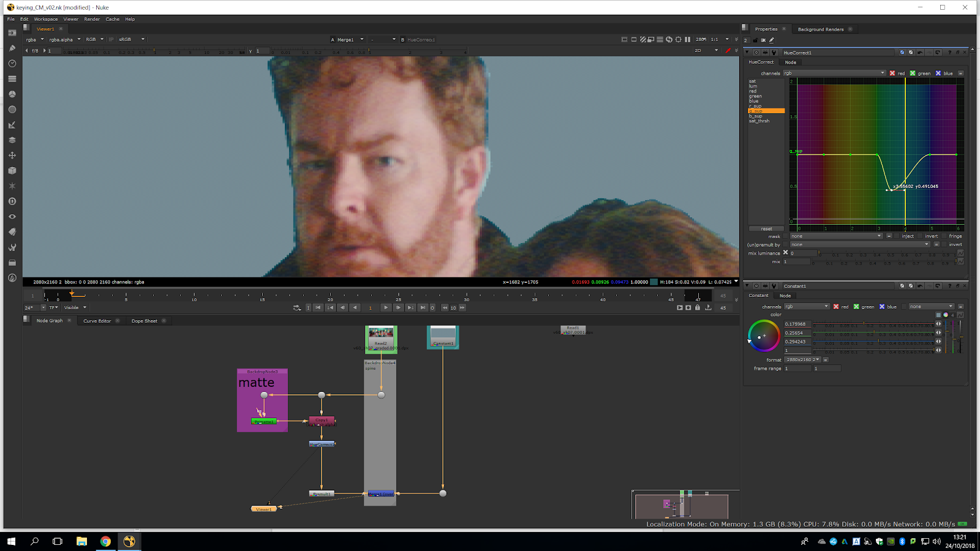
Task: Open the Views nodes eye icon
Action: click(12, 217)
